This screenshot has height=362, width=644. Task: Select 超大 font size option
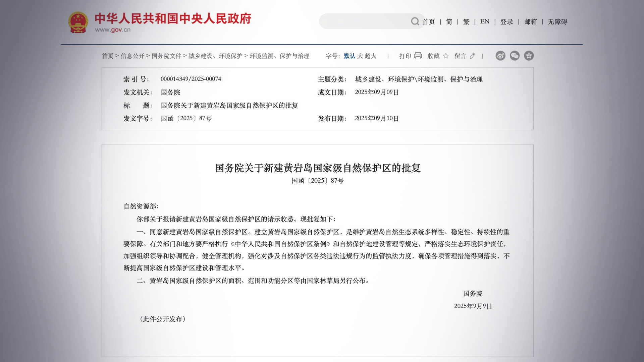371,56
